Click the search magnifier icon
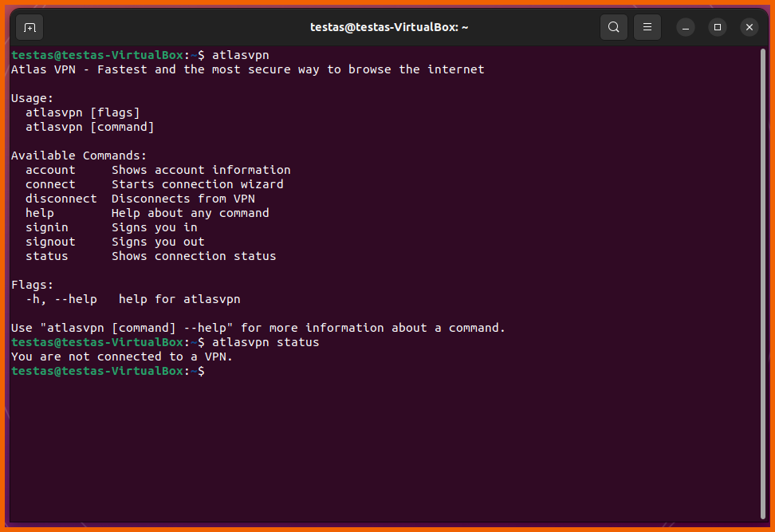This screenshot has width=775, height=532. [x=613, y=27]
